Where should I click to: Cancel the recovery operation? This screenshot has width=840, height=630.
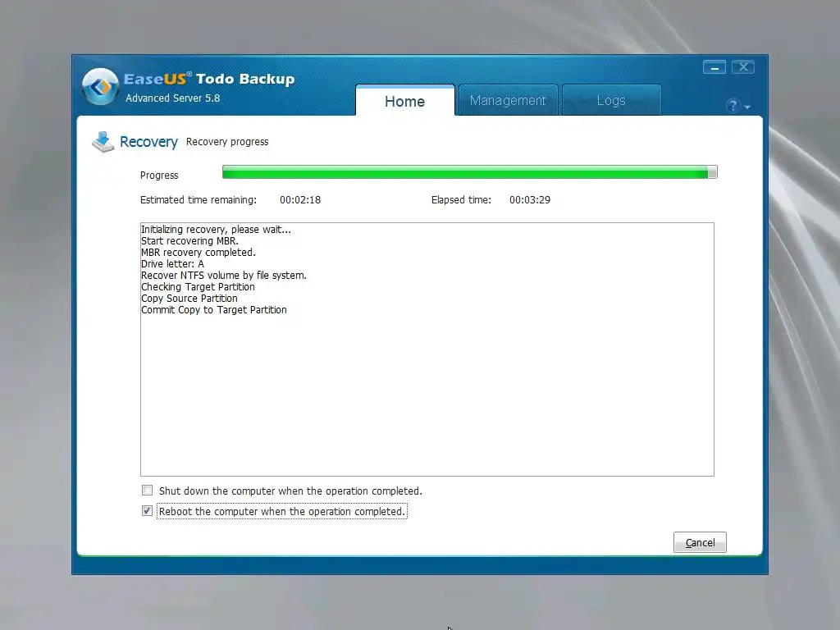coord(700,542)
